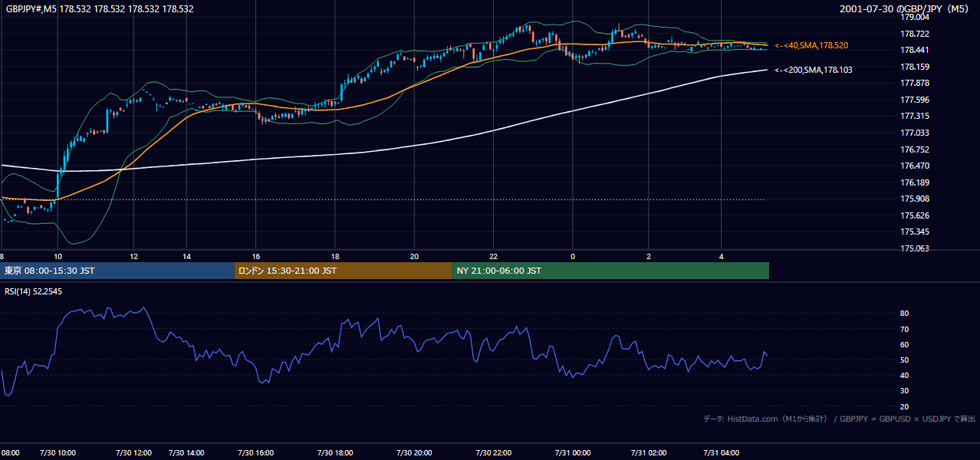Click the 7/31 04:00 bottom timeline label
Screen dimensions: 980x460
tap(721, 453)
